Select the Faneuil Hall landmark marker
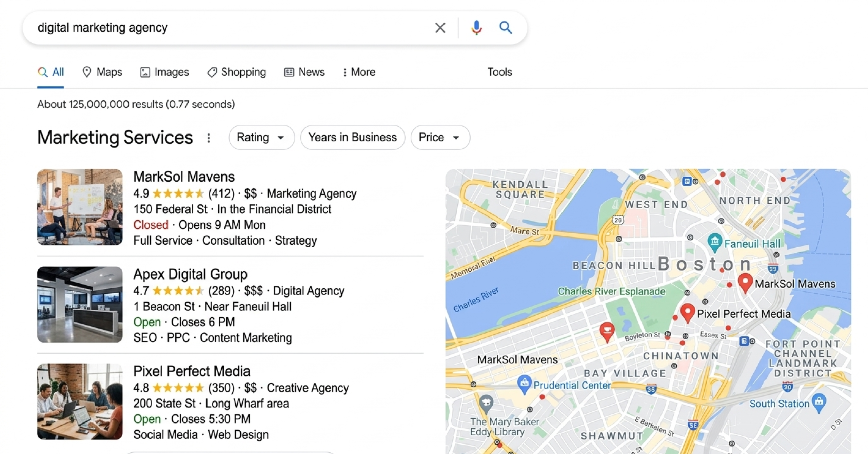 click(715, 243)
